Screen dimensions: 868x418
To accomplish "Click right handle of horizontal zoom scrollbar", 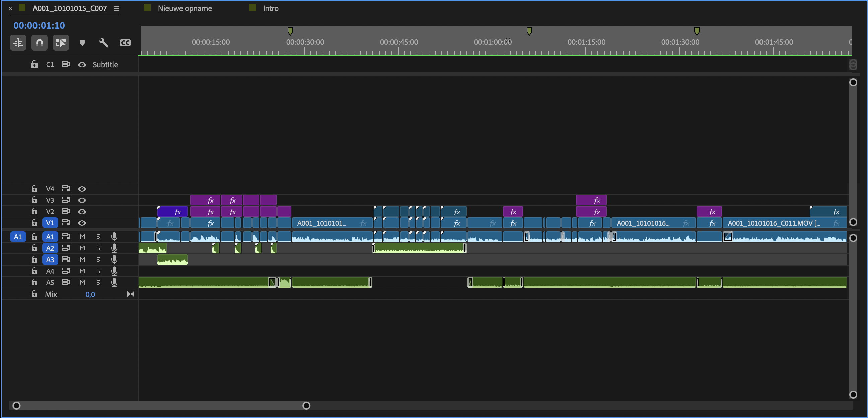I will click(x=306, y=406).
